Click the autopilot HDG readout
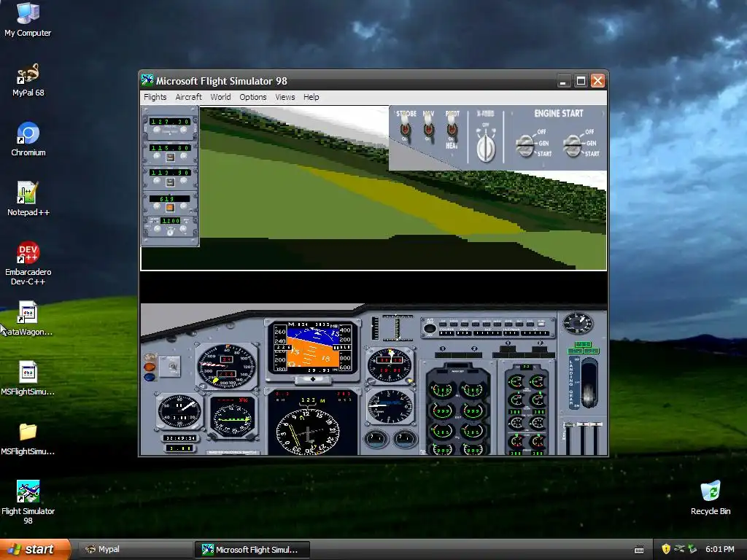The width and height of the screenshot is (747, 560). 465,332
